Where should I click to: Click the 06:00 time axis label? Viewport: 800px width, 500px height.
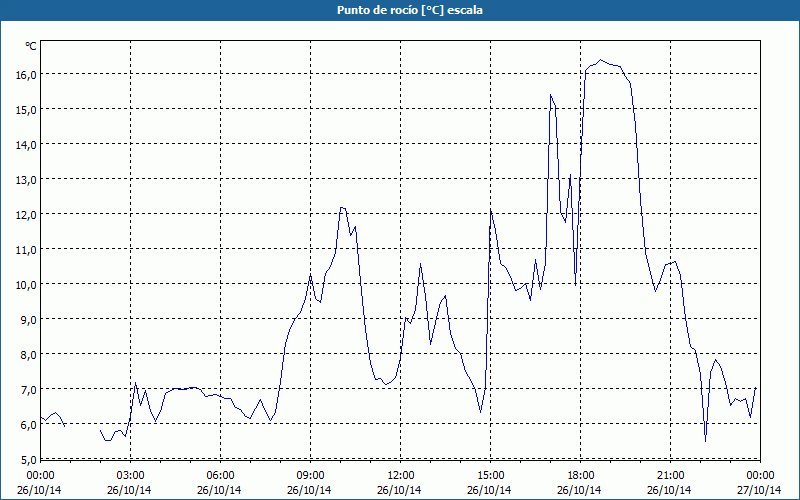click(220, 475)
